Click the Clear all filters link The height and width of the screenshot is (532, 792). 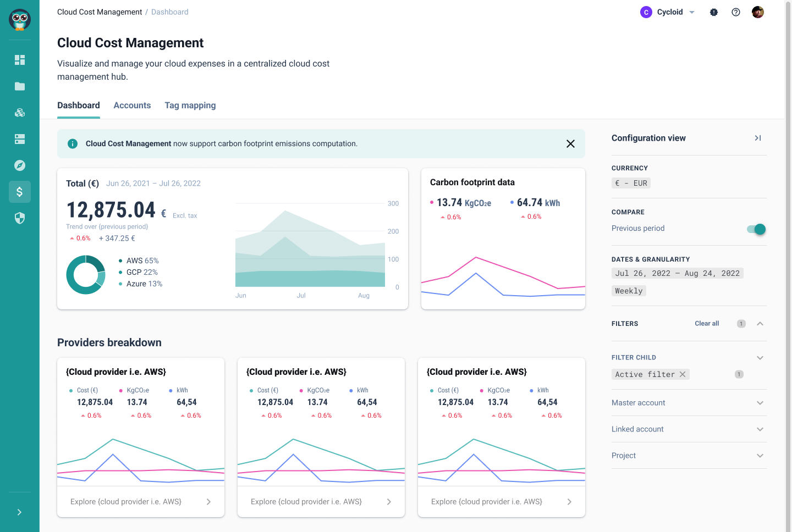(x=707, y=323)
